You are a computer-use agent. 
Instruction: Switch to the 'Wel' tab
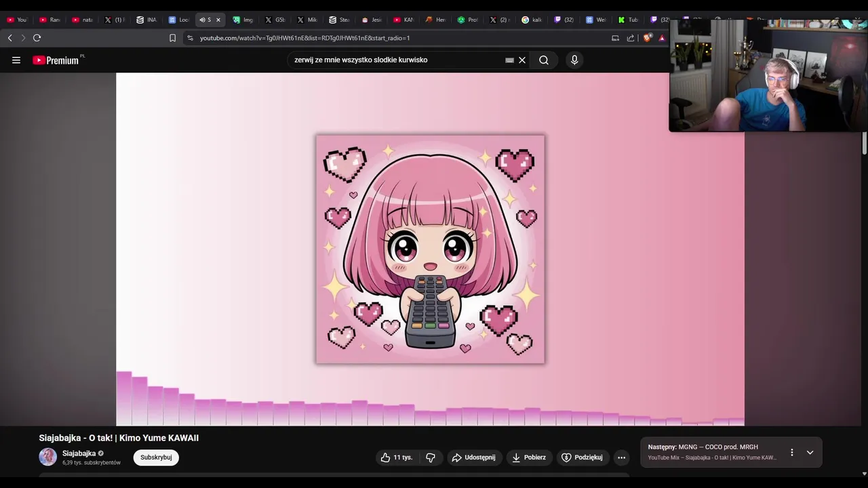click(x=596, y=20)
